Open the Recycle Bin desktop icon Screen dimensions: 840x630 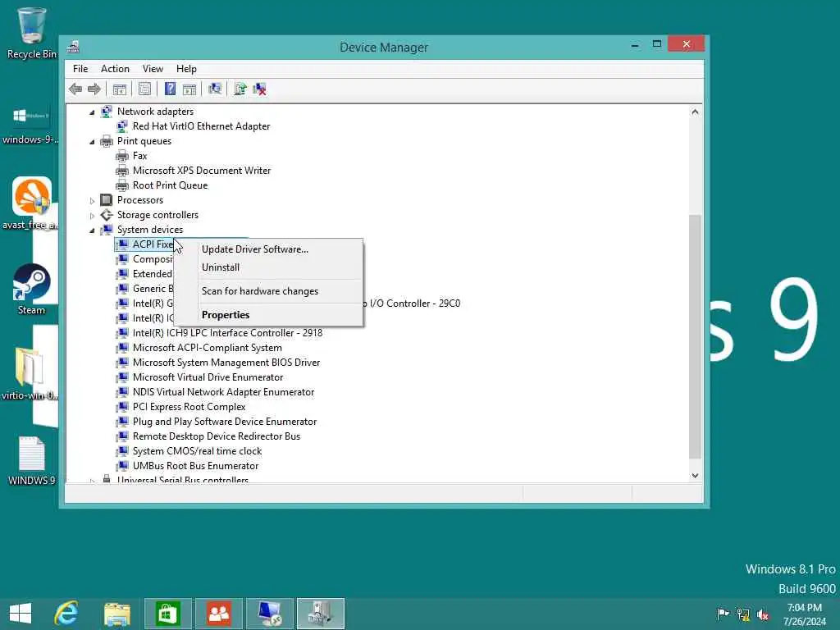coord(31,33)
